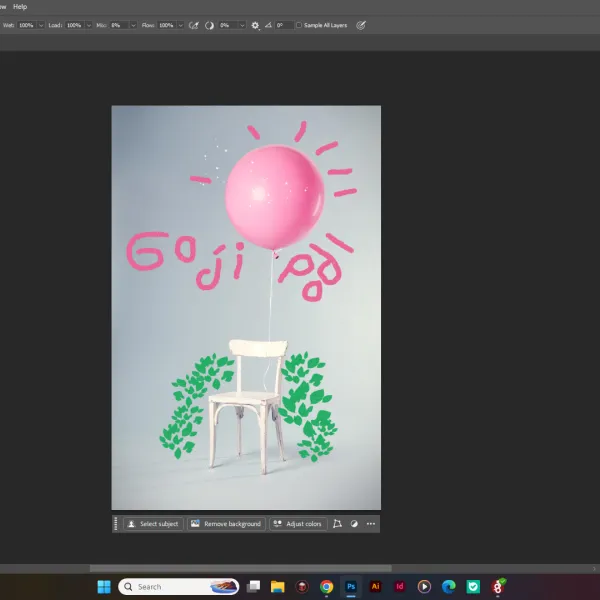
Task: Open smoothing options gear icon
Action: [x=255, y=25]
